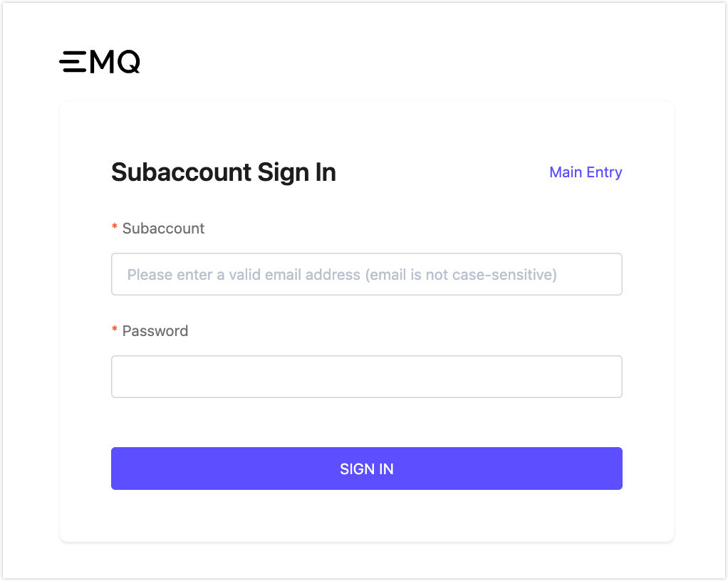Click the "MQ" letters of the logo
Screen dimensions: 728x581
(115, 63)
